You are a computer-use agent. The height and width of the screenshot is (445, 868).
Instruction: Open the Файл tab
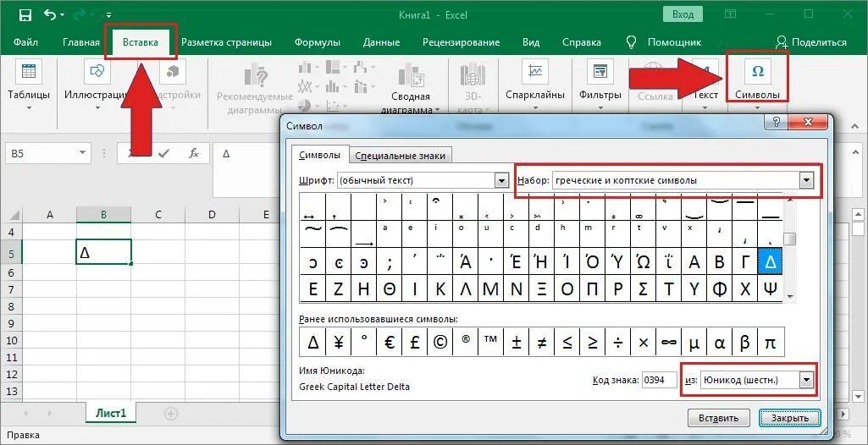[25, 42]
